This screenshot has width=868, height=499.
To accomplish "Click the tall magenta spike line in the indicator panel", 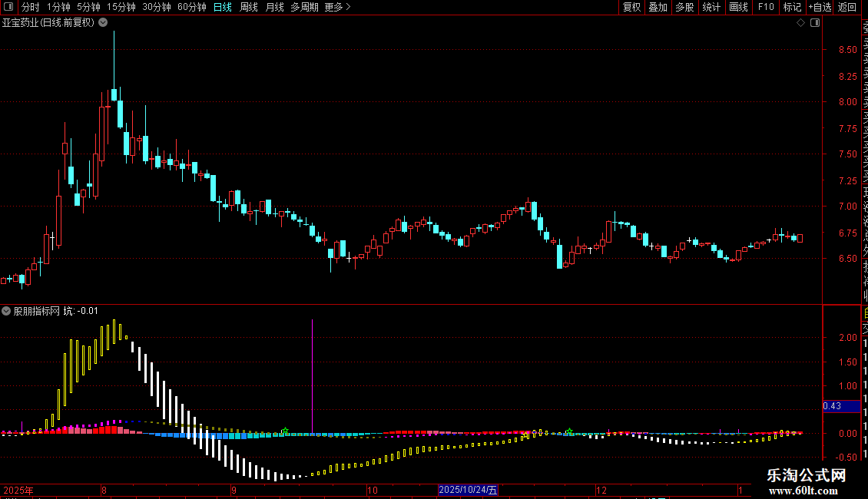I will click(312, 376).
